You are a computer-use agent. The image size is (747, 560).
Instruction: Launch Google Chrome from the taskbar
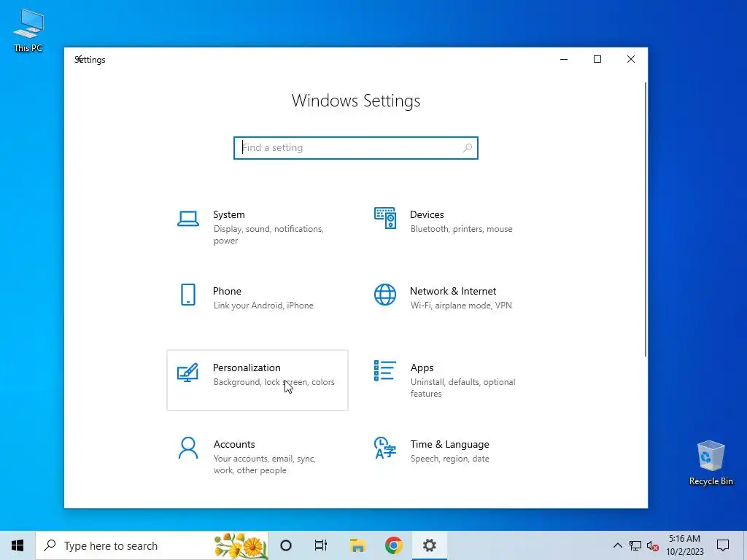pyautogui.click(x=393, y=545)
